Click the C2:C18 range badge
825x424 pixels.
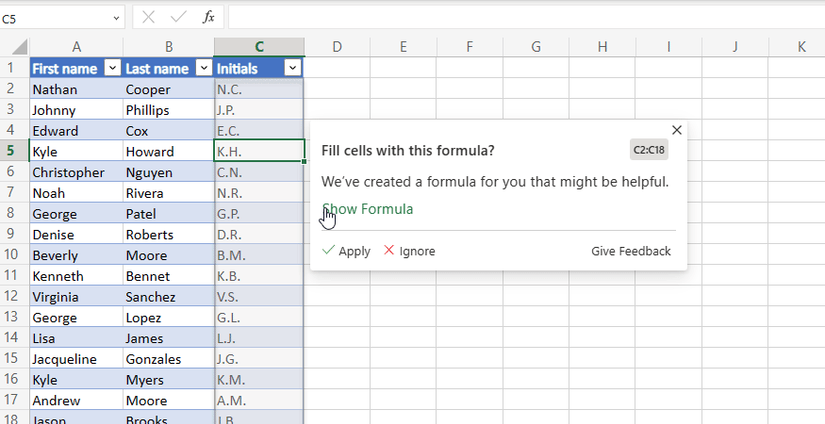pos(649,150)
